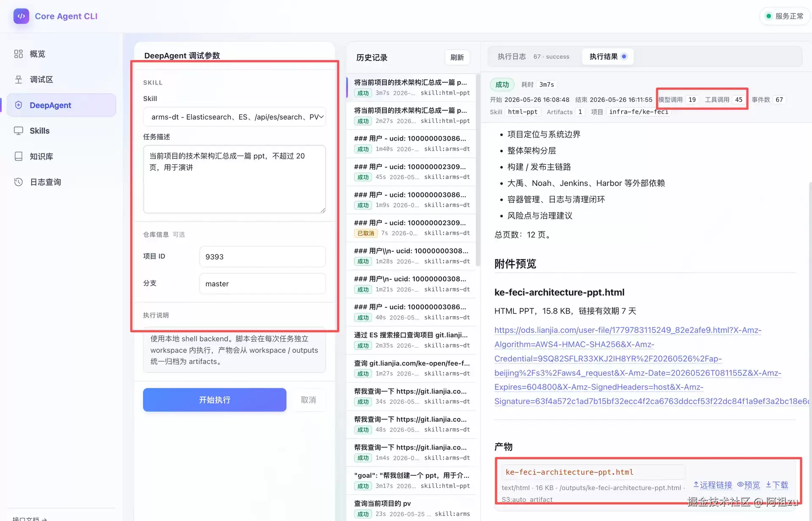
Task: Click the 分支 master input field
Action: (x=262, y=284)
